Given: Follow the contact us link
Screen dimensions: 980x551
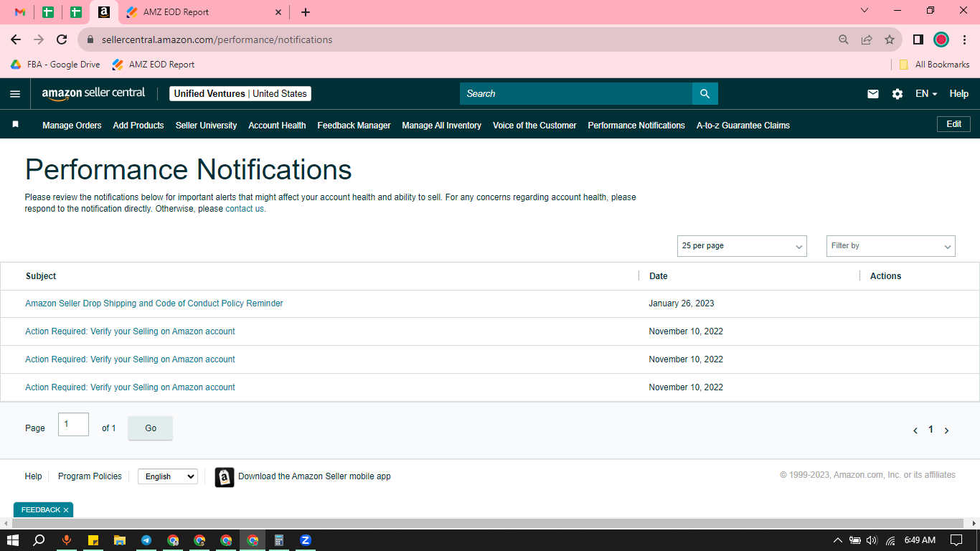Looking at the screenshot, I should [245, 209].
